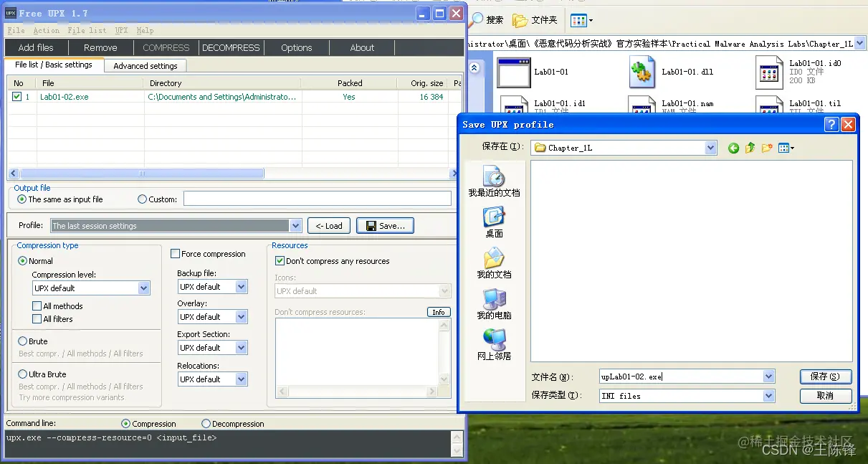868x464 pixels.
Task: Click the About toolbar button
Action: click(362, 48)
